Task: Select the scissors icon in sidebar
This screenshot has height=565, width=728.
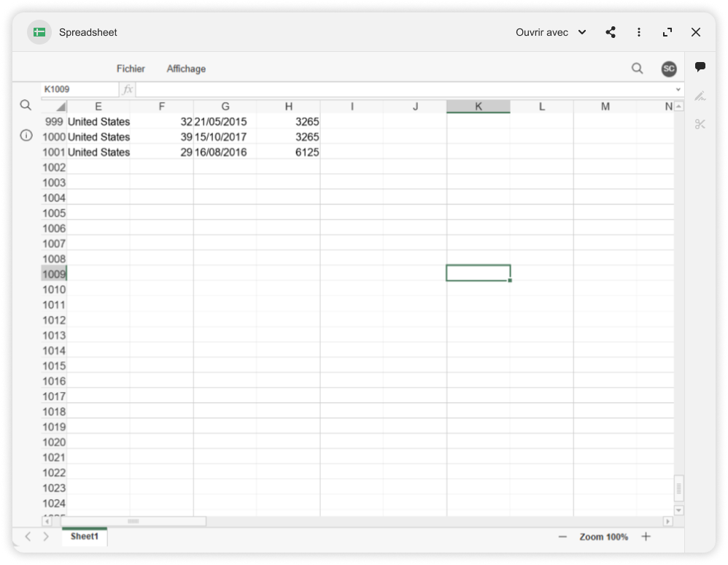Action: [700, 124]
